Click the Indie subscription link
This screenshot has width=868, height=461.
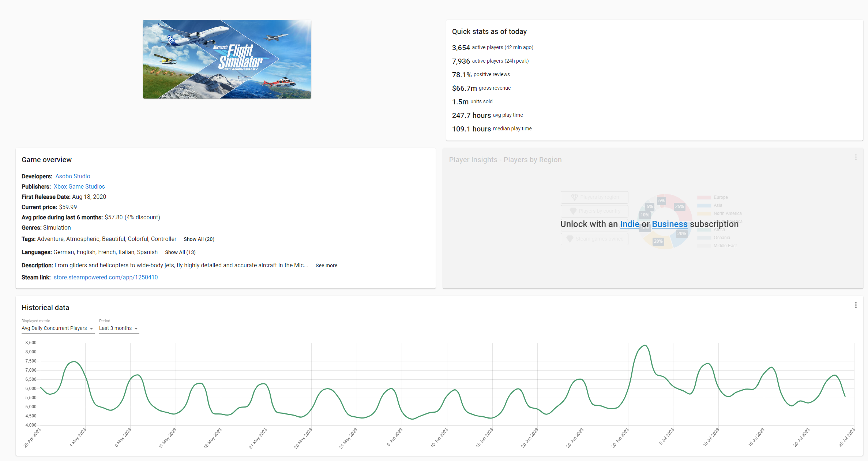click(630, 224)
